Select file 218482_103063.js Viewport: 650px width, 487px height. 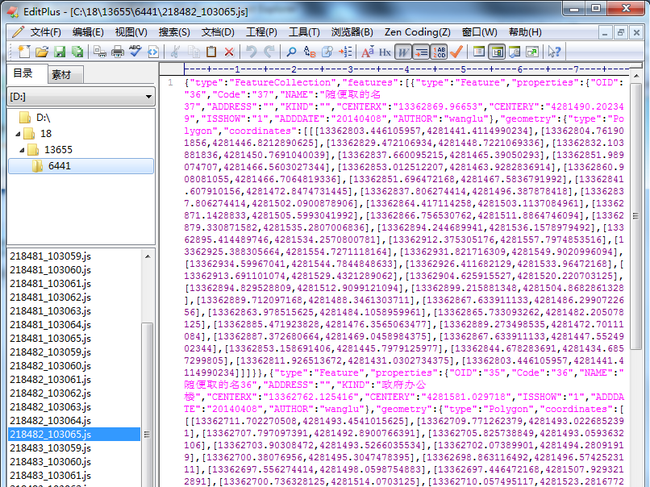pos(50,407)
